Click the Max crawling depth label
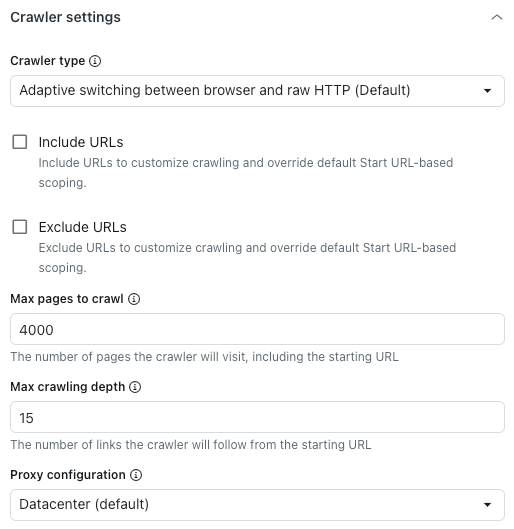The height and width of the screenshot is (529, 514). point(67,387)
